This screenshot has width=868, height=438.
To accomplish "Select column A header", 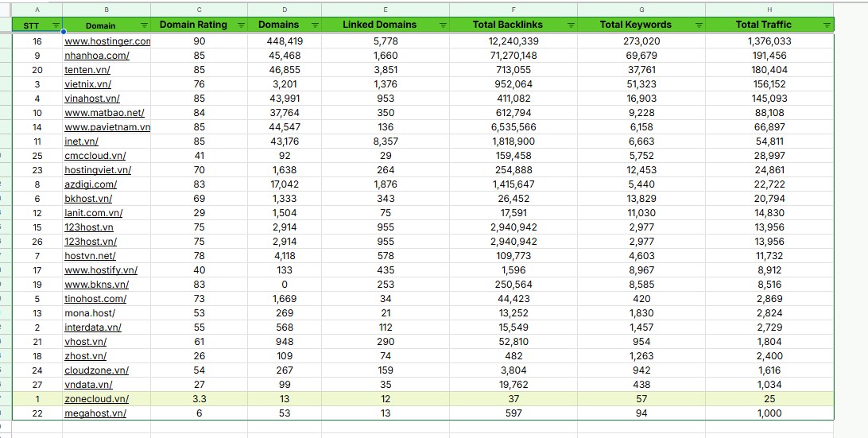I will (37, 10).
